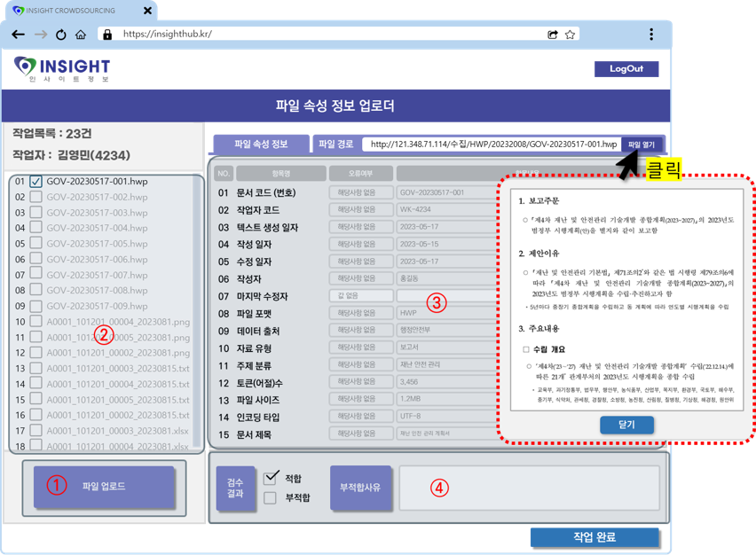Close the INSIGHT CROWDSOURCING tab

point(147,11)
